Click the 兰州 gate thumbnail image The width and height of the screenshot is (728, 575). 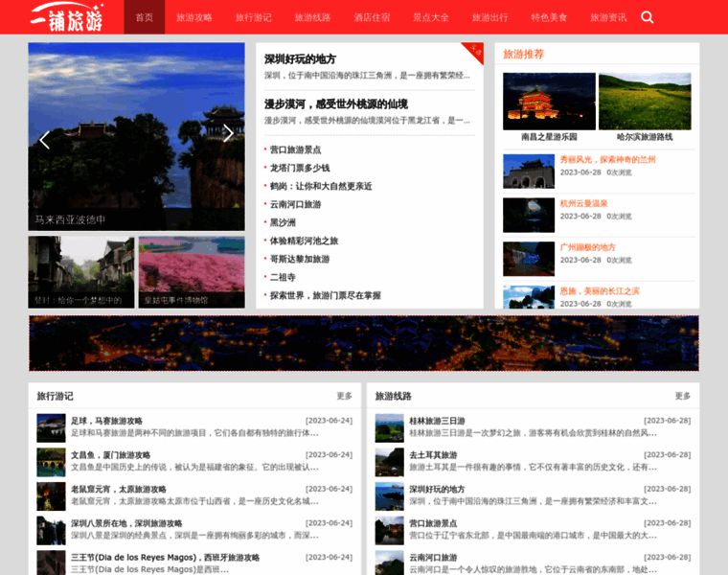pos(529,172)
